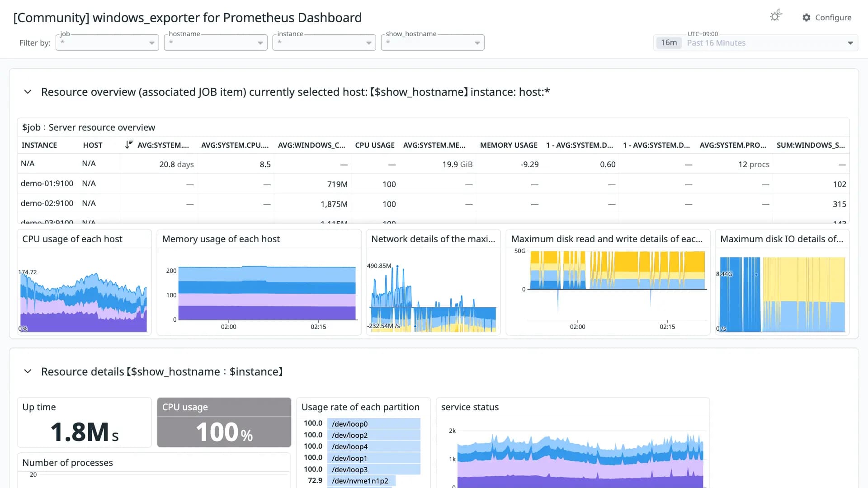Click the 719M value in demo-01 row
Screen dimensions: 868x488
[x=337, y=184]
